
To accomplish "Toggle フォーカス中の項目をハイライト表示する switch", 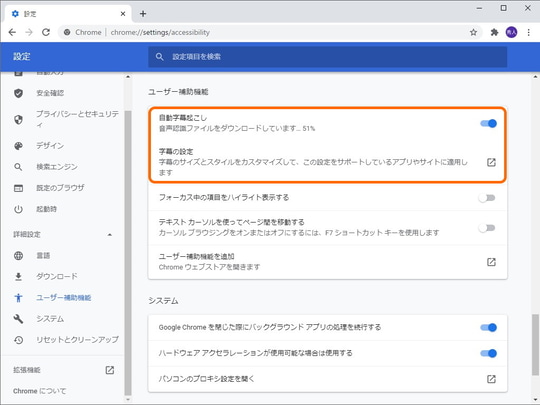I will point(487,198).
